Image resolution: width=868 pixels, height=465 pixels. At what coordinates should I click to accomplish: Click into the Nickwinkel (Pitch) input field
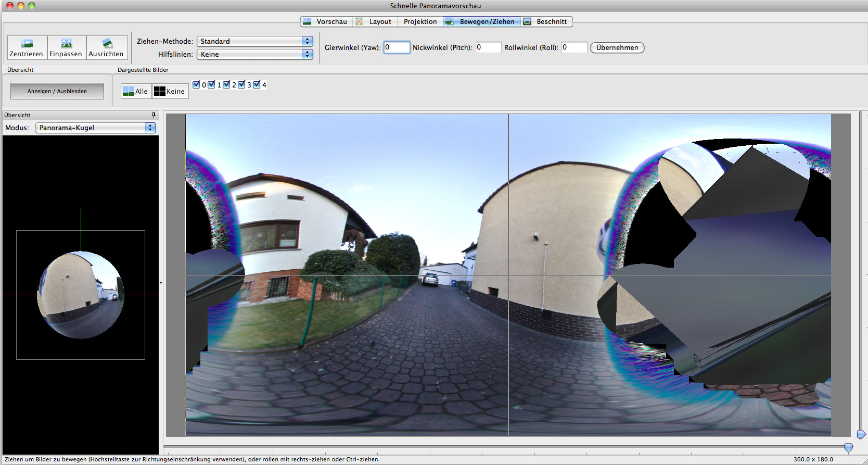pyautogui.click(x=488, y=47)
